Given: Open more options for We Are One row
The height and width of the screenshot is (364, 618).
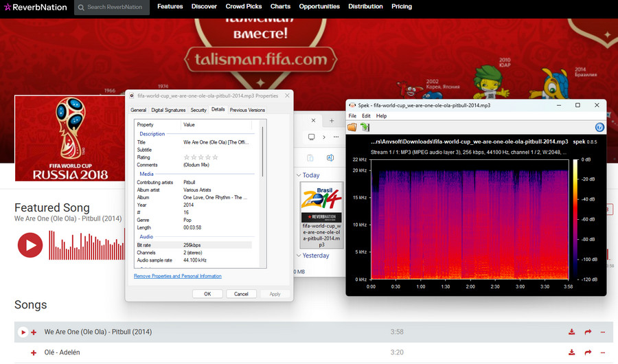Looking at the screenshot, I should (x=603, y=332).
